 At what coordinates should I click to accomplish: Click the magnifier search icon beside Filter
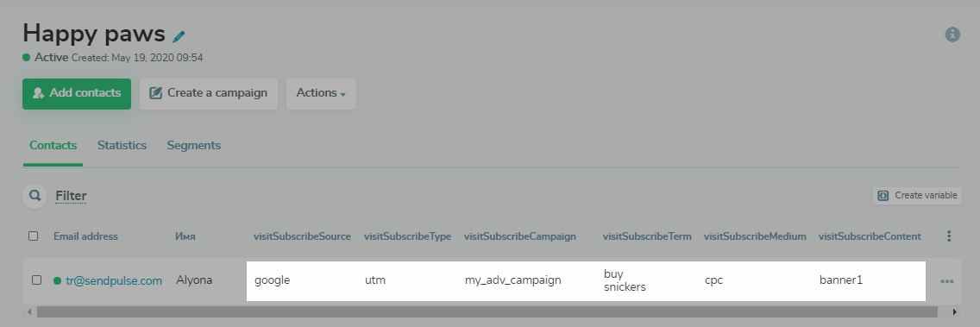[35, 196]
